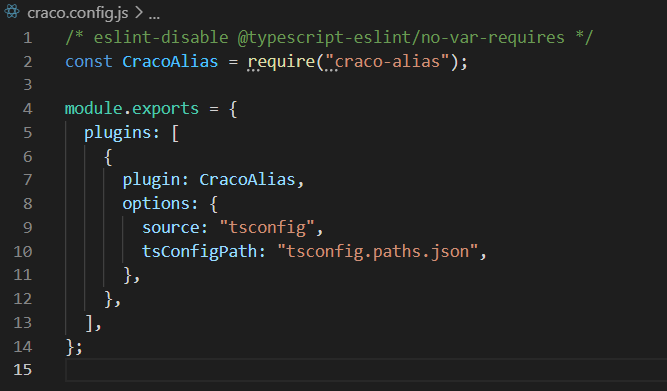Click the 'options' property key
This screenshot has height=391, width=667.
click(156, 204)
